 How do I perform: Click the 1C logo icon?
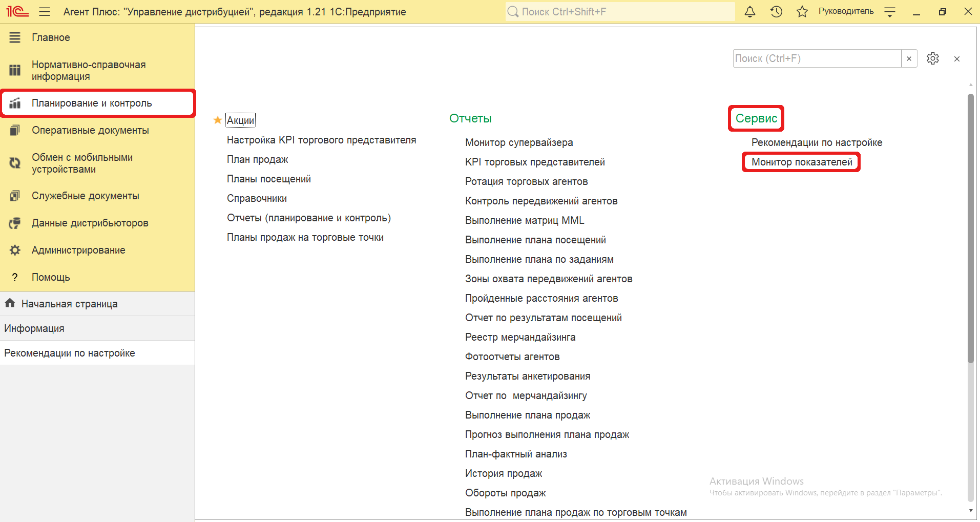point(17,11)
